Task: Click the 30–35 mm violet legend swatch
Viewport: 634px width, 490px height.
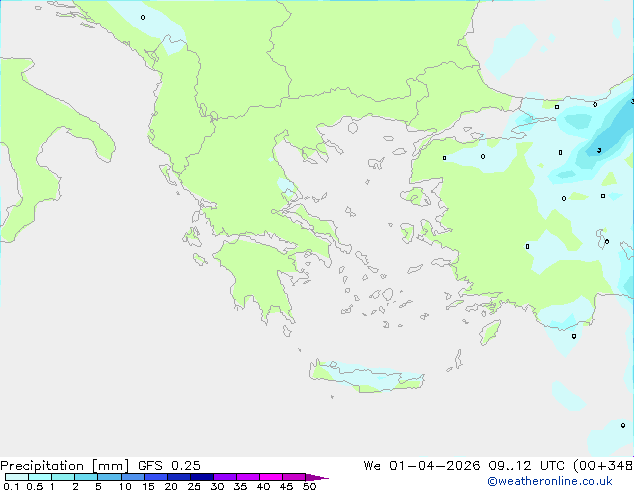Action: coord(225,477)
